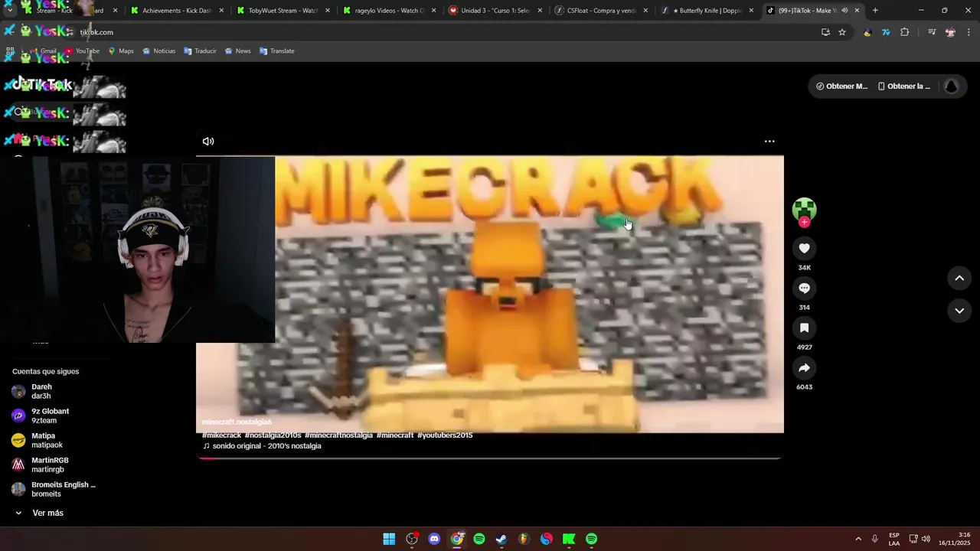980x551 pixels.
Task: Open OBS Studio from the taskbar
Action: (x=412, y=539)
